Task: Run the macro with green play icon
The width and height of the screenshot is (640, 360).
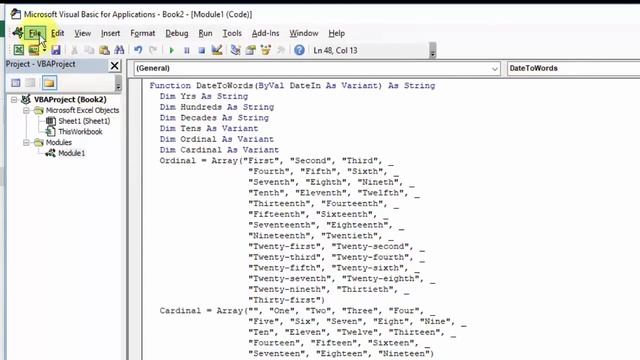Action: pyautogui.click(x=171, y=50)
